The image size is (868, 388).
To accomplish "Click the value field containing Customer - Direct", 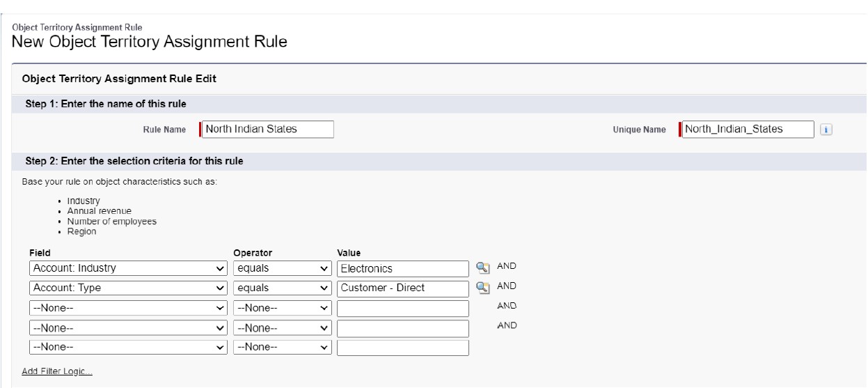I will 402,288.
